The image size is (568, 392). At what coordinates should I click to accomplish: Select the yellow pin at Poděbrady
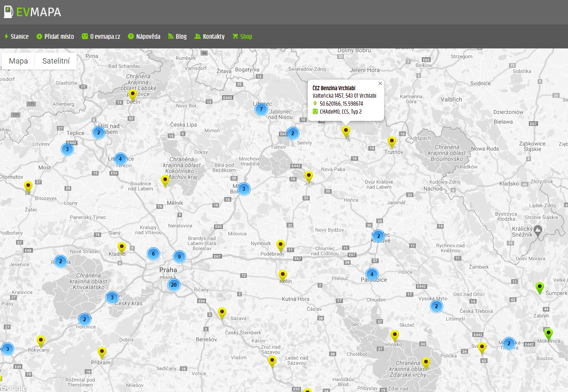click(281, 245)
